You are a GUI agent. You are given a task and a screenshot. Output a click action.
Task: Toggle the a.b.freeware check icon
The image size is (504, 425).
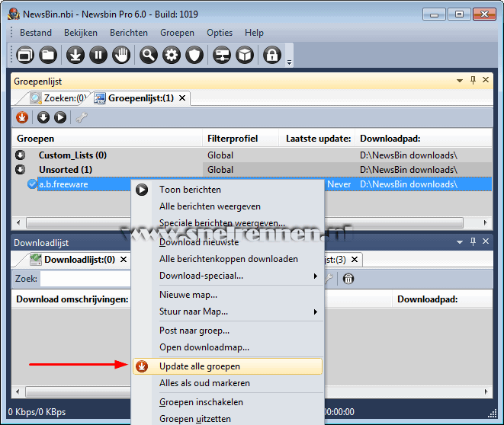click(32, 184)
